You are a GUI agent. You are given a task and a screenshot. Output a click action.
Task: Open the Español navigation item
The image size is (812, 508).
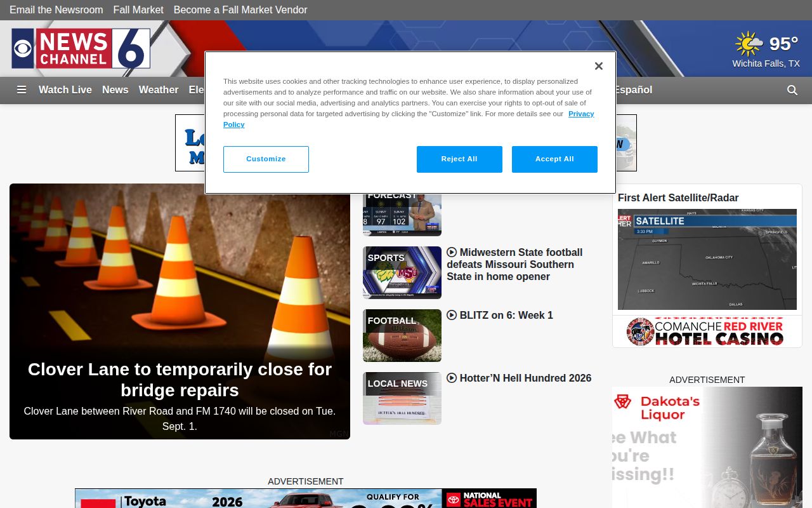(x=633, y=90)
